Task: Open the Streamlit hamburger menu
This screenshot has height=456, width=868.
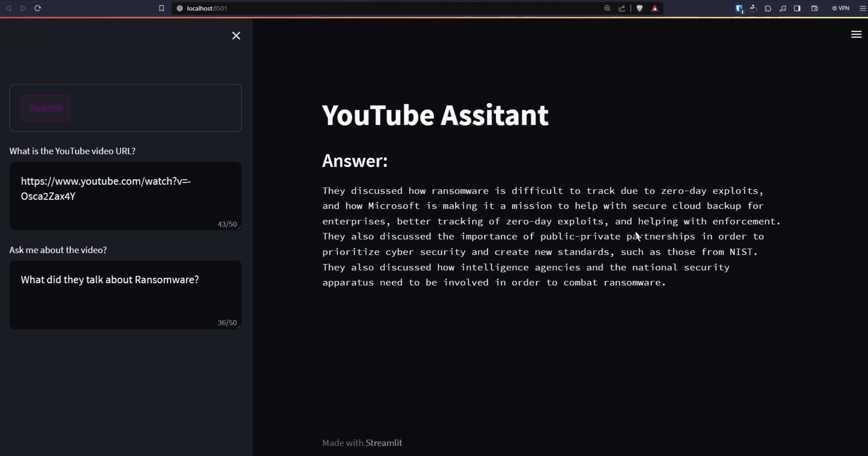Action: click(x=856, y=34)
